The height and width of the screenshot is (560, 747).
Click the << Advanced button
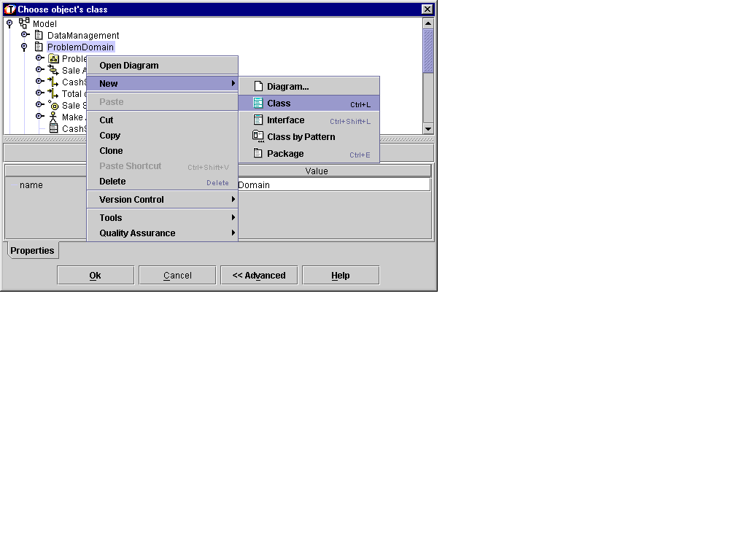click(x=259, y=276)
